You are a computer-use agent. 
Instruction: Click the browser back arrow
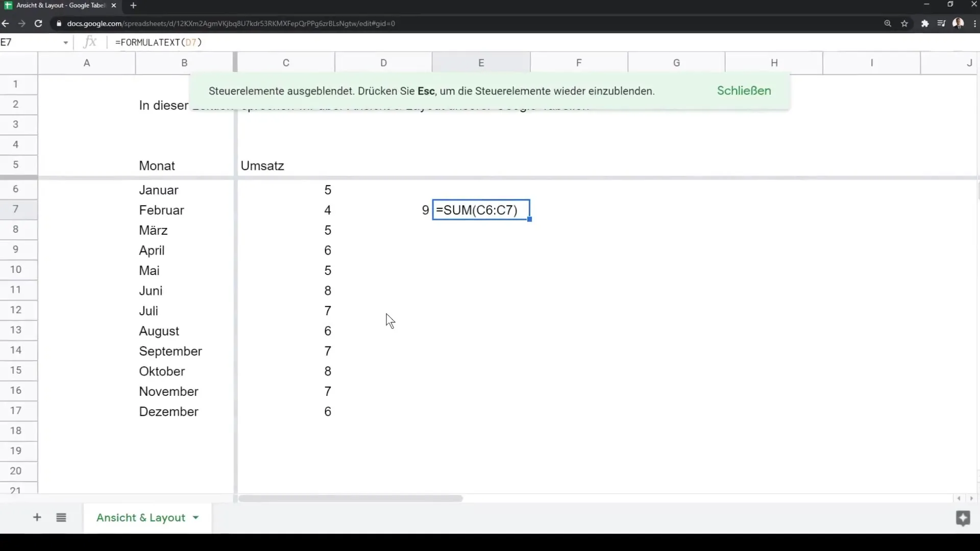5,23
